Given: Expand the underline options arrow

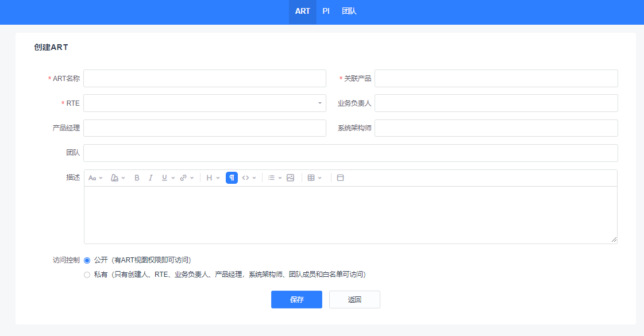Looking at the screenshot, I should click(173, 178).
